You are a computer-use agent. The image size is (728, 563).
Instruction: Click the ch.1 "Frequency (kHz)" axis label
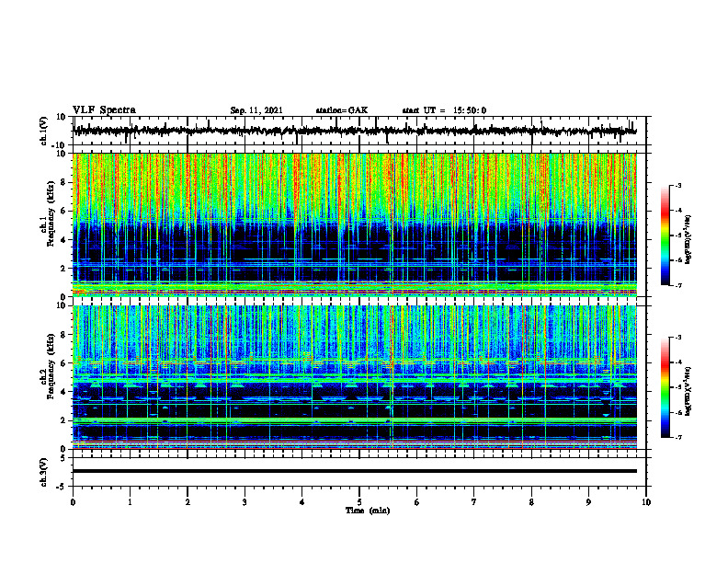click(x=51, y=213)
